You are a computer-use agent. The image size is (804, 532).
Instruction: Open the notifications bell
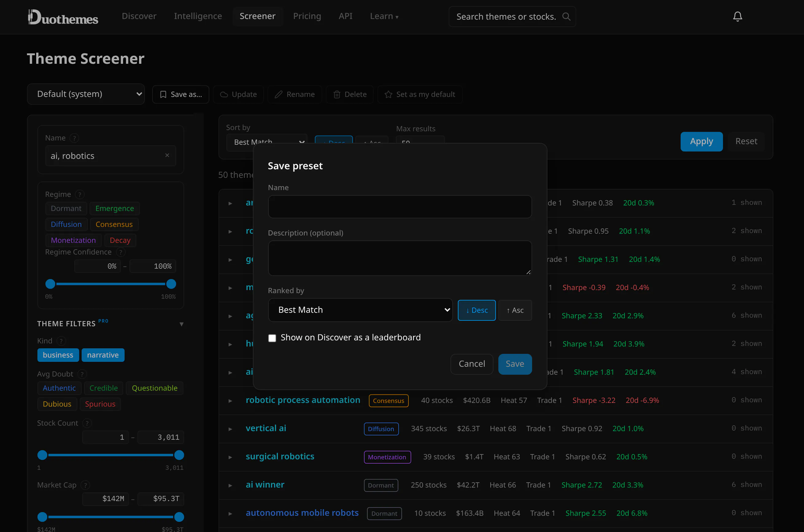pos(737,16)
